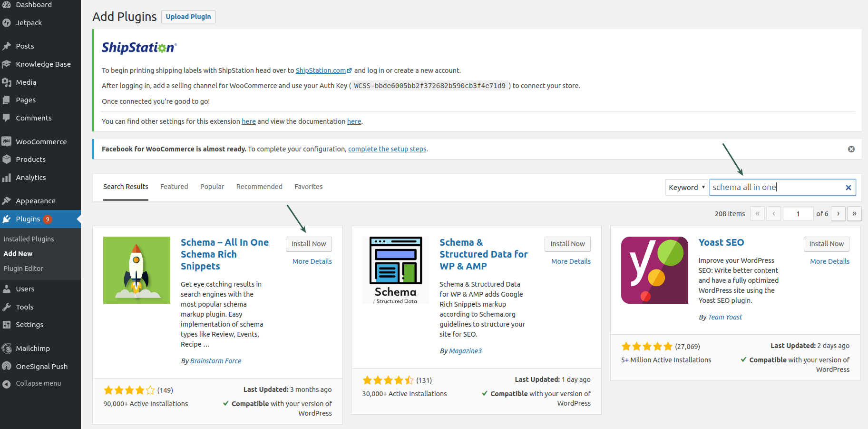
Task: Switch to the Favorites tab
Action: 309,187
